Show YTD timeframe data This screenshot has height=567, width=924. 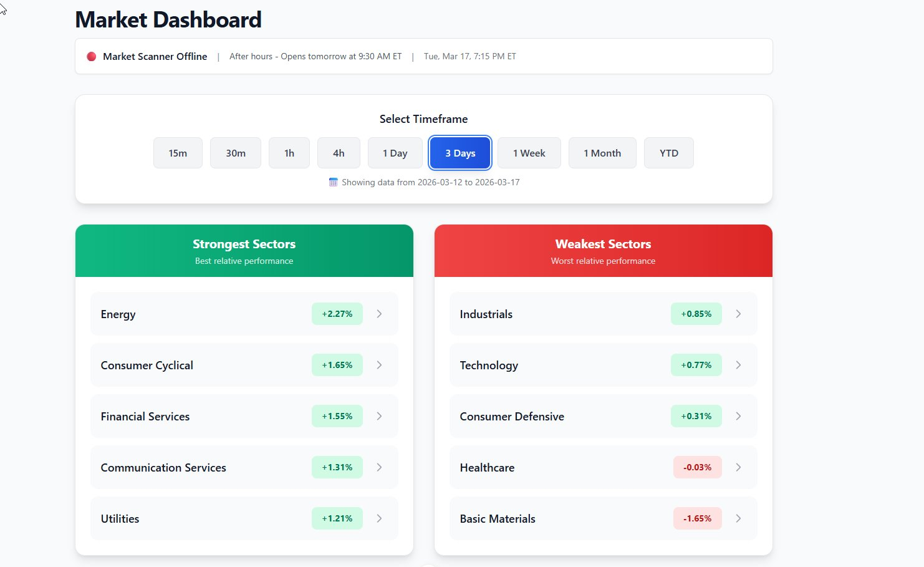point(669,153)
